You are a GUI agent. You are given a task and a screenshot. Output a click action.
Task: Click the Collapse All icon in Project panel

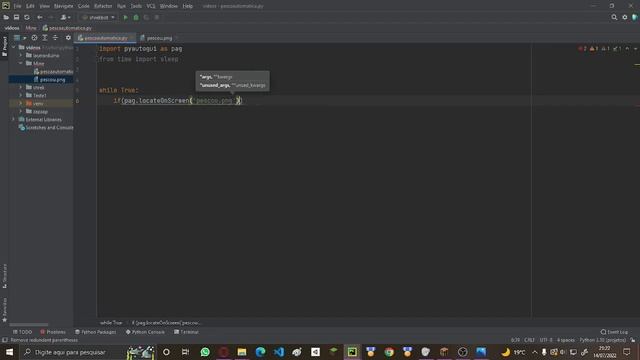point(55,38)
